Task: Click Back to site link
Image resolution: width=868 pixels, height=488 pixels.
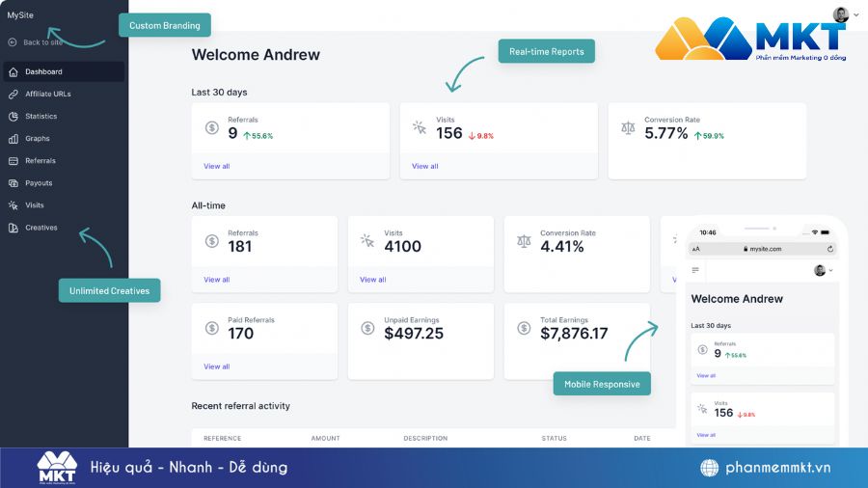Action: [42, 42]
